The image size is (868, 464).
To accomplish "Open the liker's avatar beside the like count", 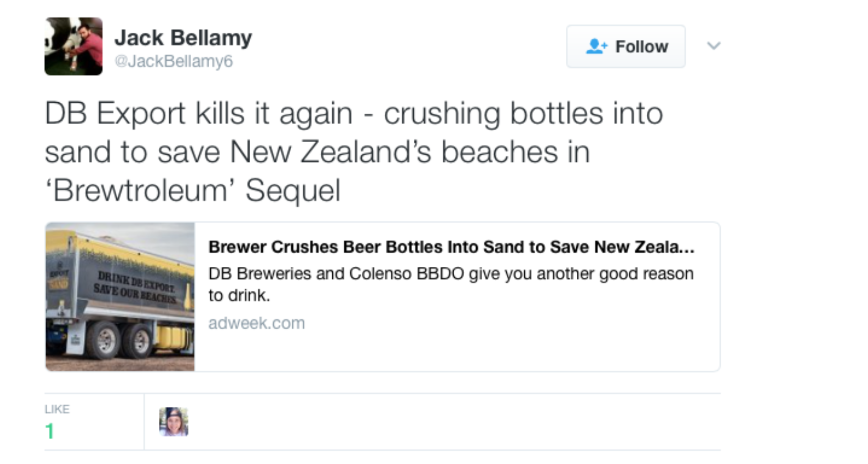I will [173, 421].
